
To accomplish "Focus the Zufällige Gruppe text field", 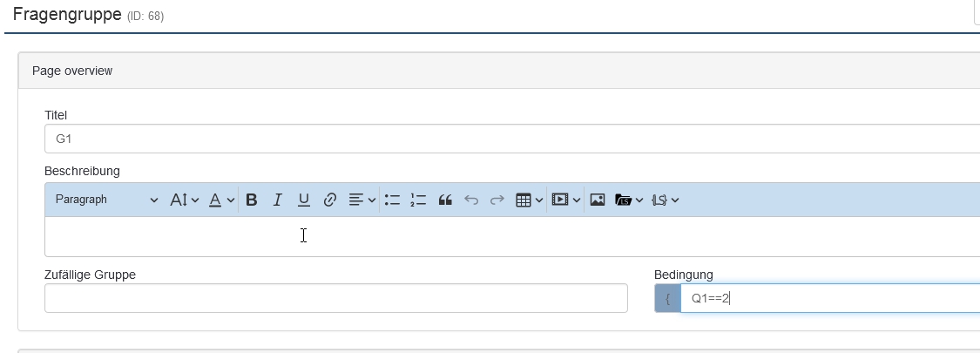I will [335, 298].
